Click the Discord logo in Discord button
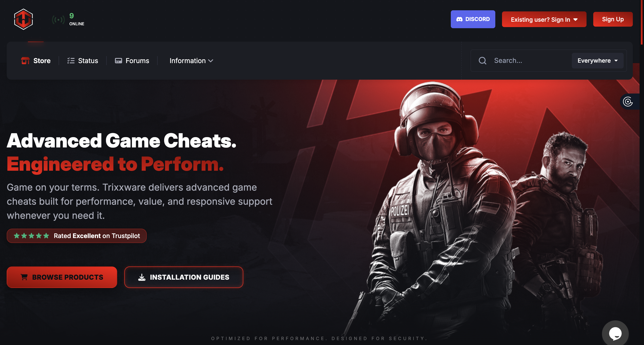Viewport: 644px width, 345px height. pos(459,19)
